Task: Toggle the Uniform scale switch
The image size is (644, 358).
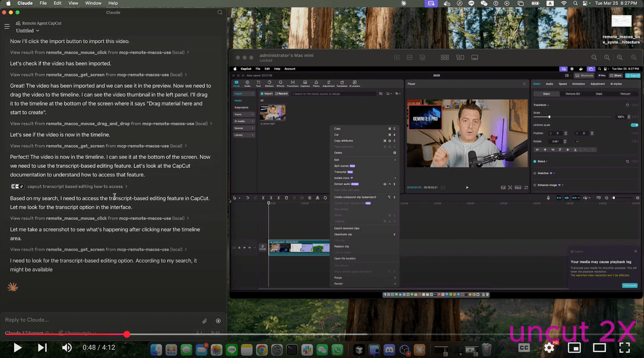Action: click(634, 125)
